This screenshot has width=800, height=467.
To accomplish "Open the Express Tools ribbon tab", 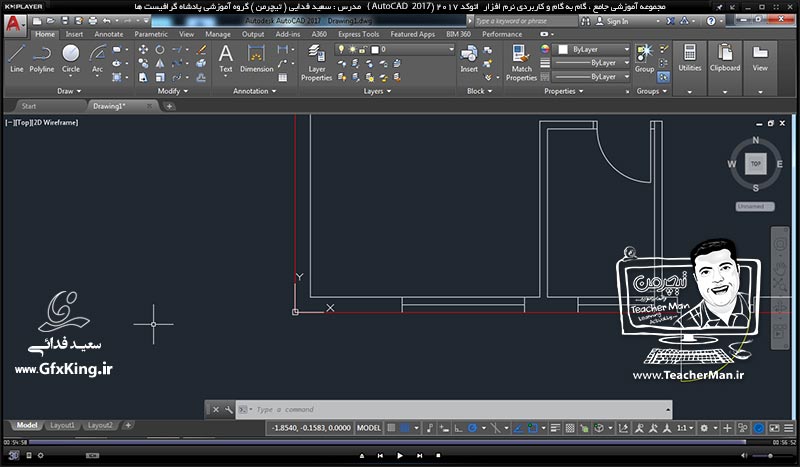I will (358, 34).
